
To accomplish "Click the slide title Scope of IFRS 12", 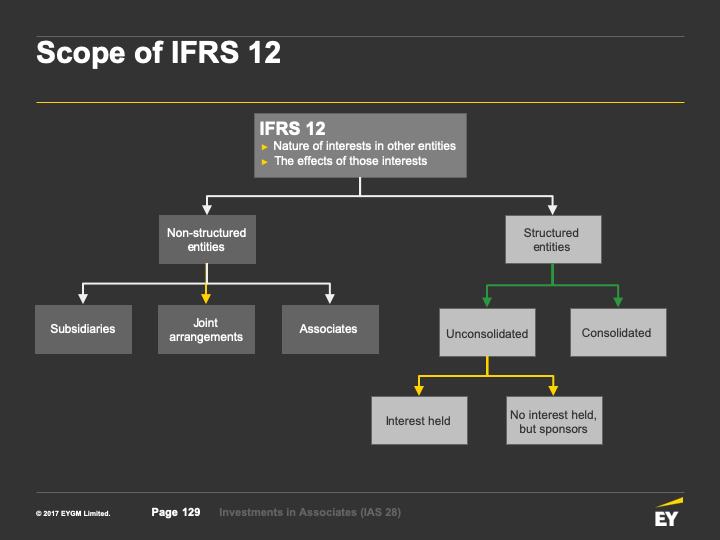I will (x=158, y=52).
